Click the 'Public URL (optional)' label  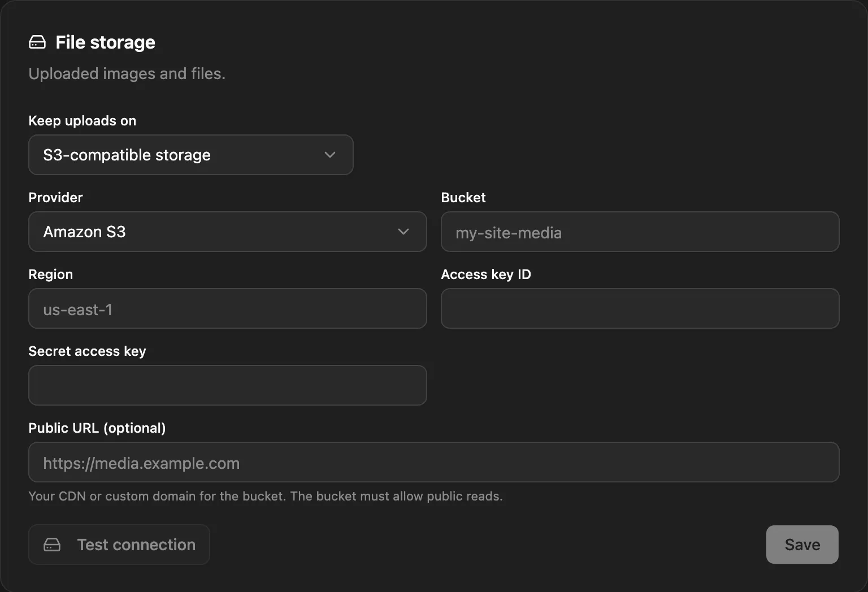[97, 428]
